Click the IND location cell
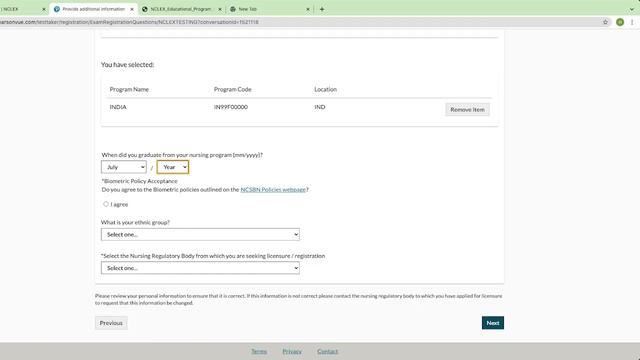This screenshot has height=360, width=640. (320, 107)
